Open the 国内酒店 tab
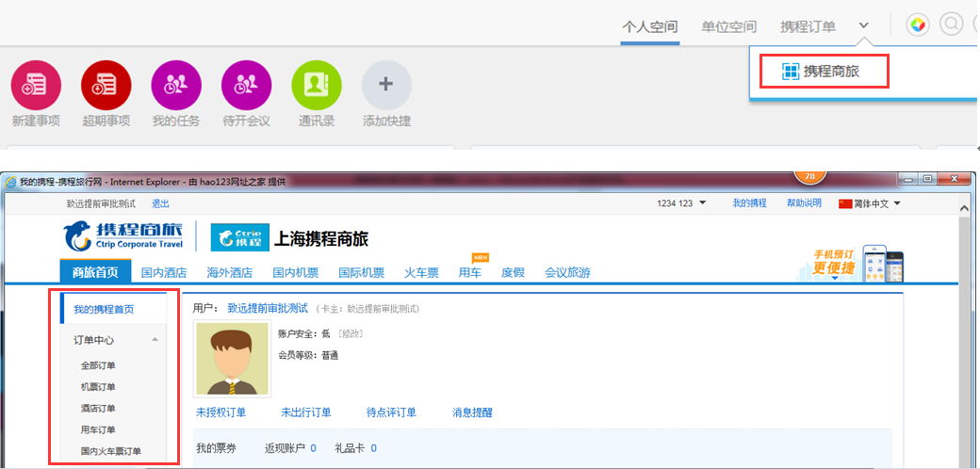This screenshot has width=980, height=469. 164,273
